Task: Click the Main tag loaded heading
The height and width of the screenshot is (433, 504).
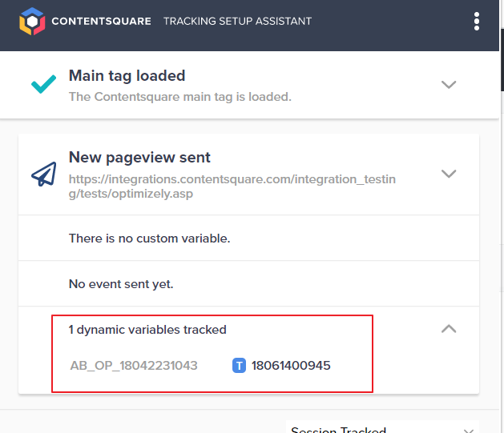Action: click(127, 76)
